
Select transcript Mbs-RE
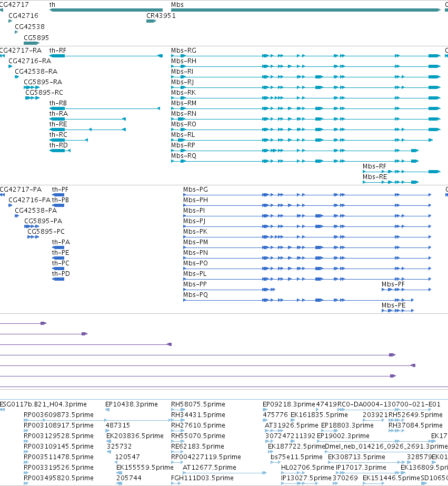391,182
